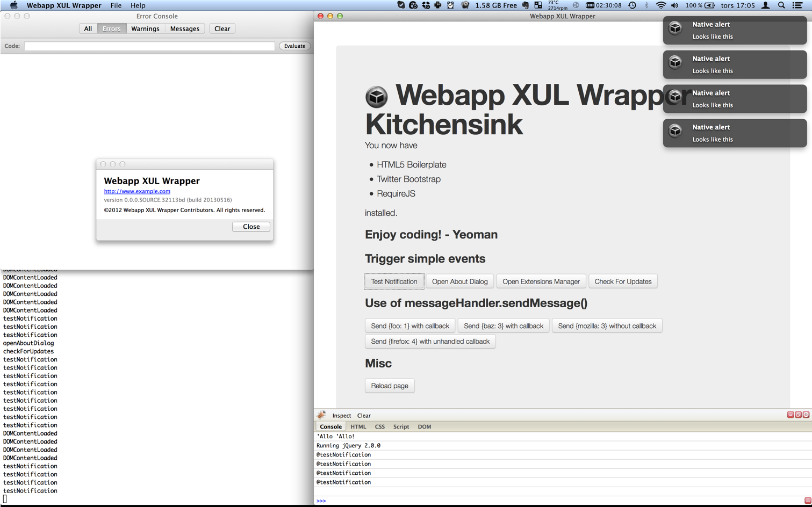Click the fan speed icon beside 2714rpm
The width and height of the screenshot is (812, 507).
pos(576,5)
